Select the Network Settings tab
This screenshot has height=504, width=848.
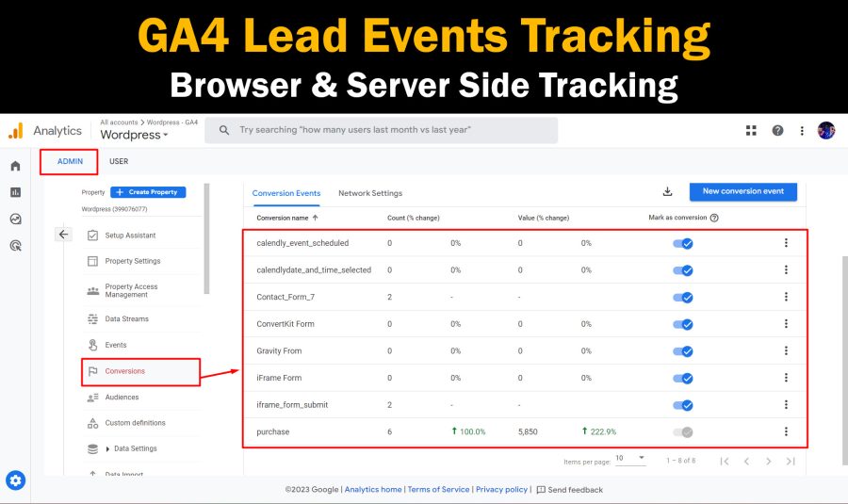370,193
